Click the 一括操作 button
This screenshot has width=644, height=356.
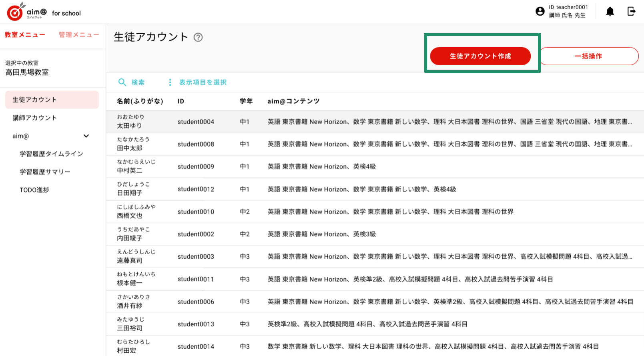click(x=588, y=56)
